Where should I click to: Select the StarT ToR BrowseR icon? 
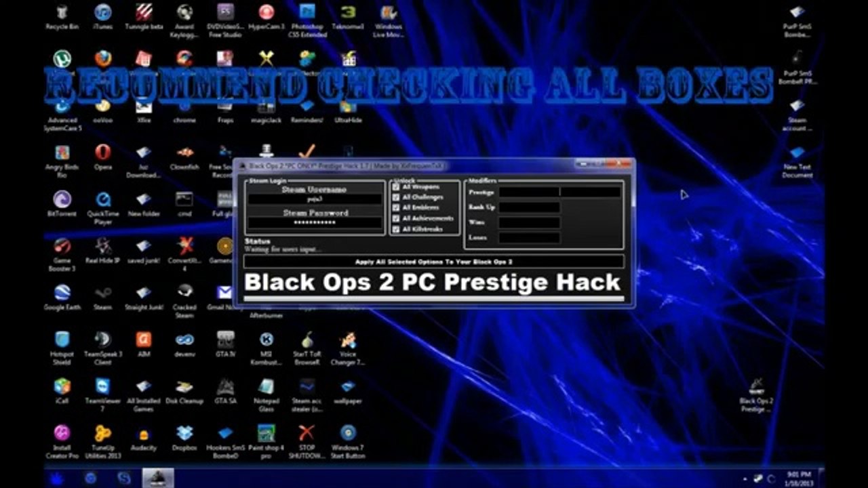pos(307,348)
